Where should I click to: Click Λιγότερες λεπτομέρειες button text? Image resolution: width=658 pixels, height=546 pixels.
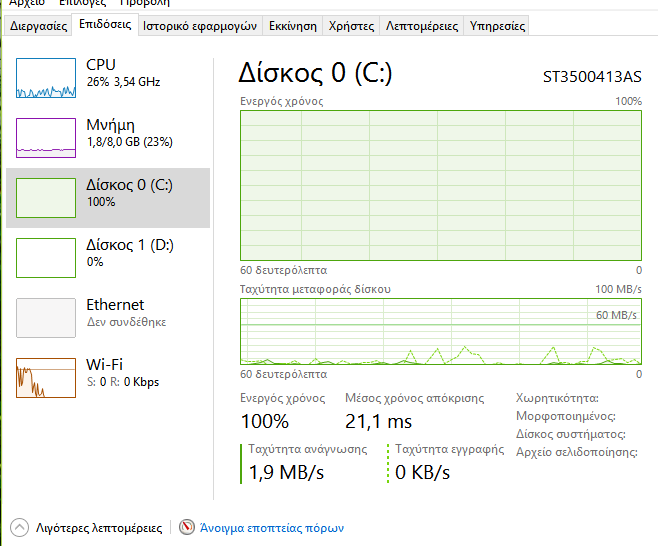[x=98, y=527]
